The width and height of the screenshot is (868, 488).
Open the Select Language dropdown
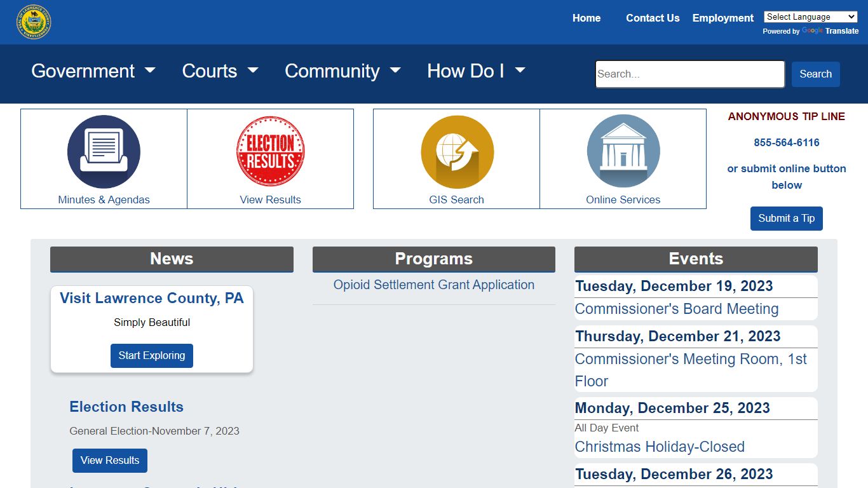pos(811,17)
